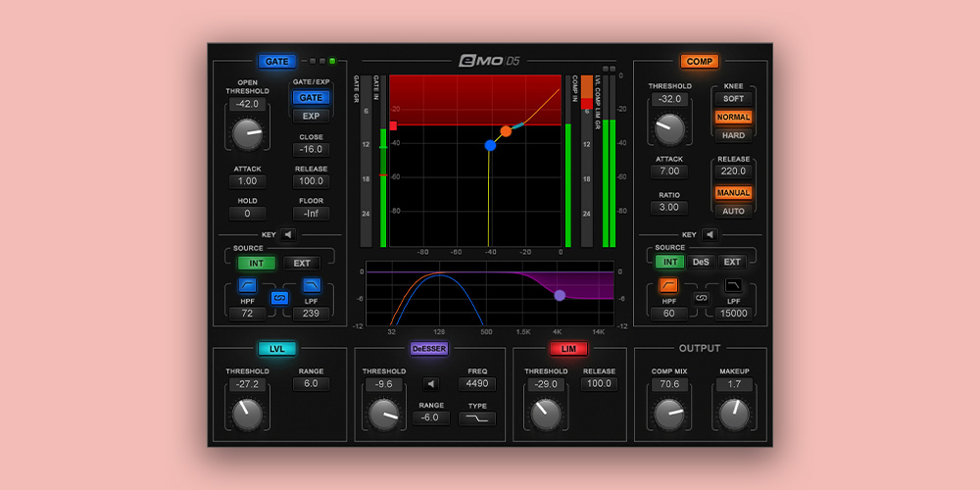The width and height of the screenshot is (980, 490).
Task: Toggle the compressor HPF filter icon
Action: pyautogui.click(x=669, y=286)
